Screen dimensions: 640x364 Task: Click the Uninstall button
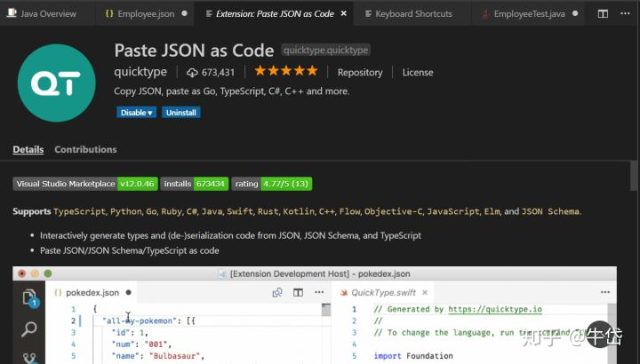tap(180, 113)
